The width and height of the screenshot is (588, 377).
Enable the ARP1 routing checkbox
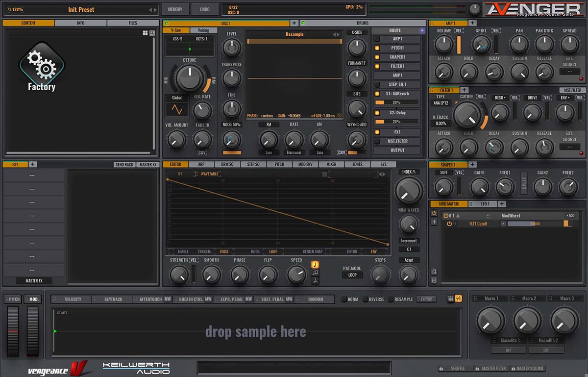tap(377, 39)
